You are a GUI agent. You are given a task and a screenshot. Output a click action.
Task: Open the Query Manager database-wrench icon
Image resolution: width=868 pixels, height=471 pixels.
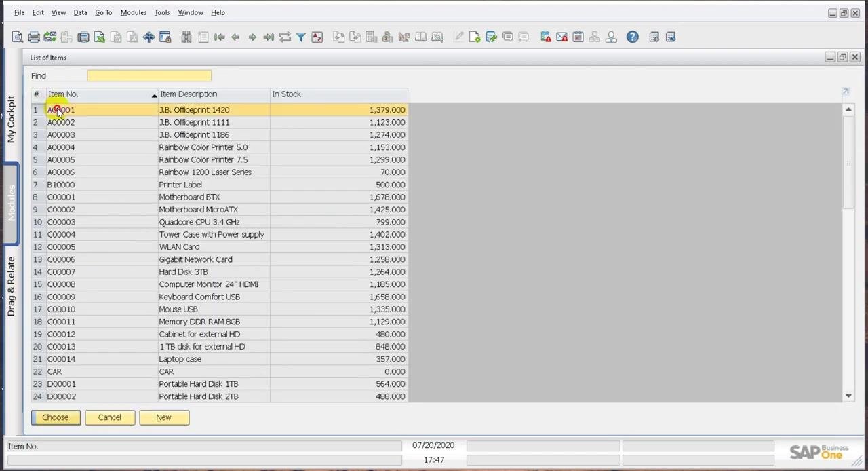[x=491, y=37]
